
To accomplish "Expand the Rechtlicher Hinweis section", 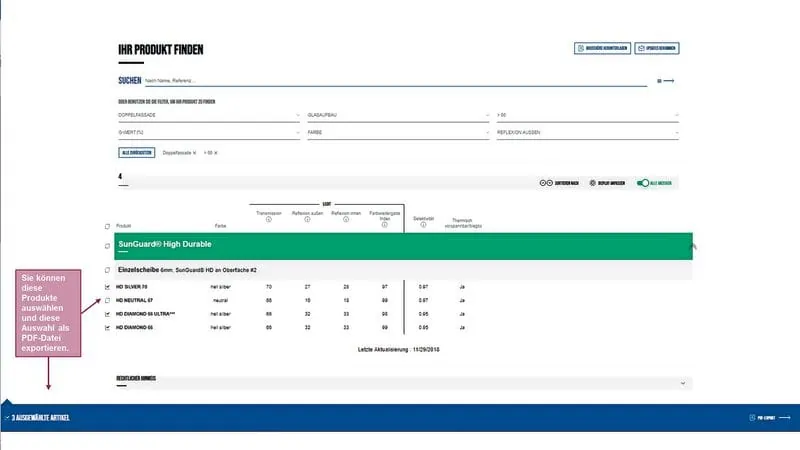I will pos(683,382).
